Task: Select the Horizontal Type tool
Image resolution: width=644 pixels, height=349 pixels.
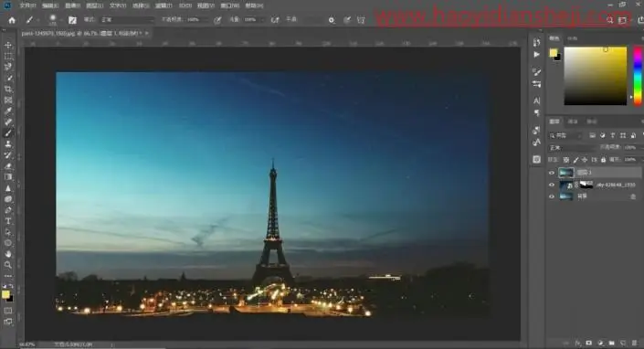Action: [x=8, y=221]
